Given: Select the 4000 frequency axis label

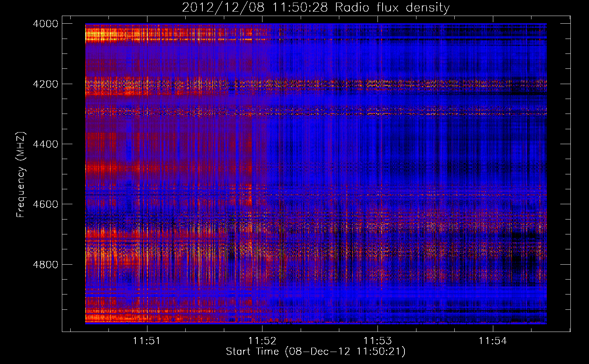Looking at the screenshot, I should click(46, 24).
